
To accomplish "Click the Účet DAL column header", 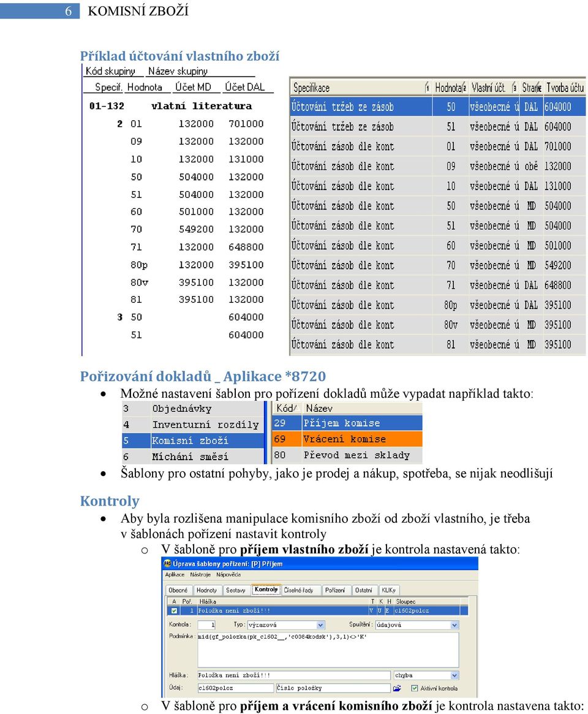I will point(244,87).
